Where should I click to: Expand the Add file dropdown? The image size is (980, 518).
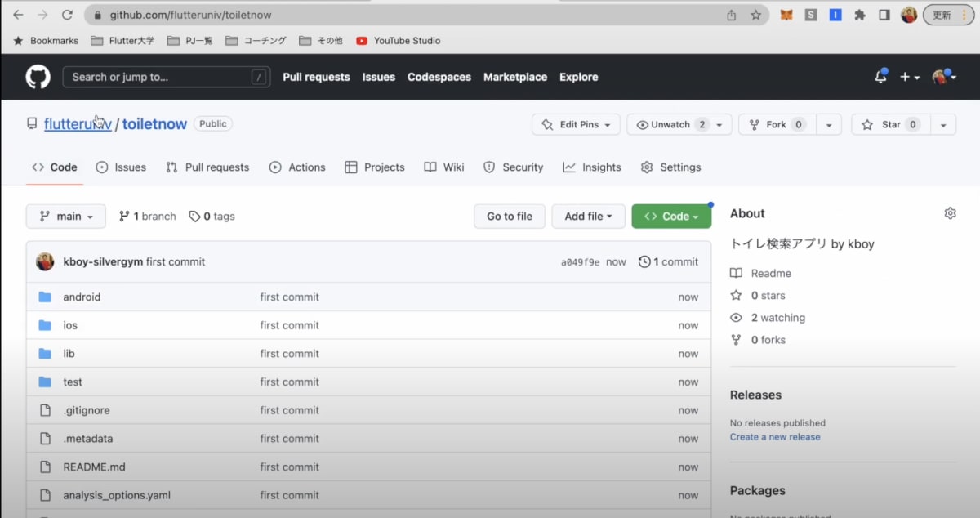pos(588,217)
